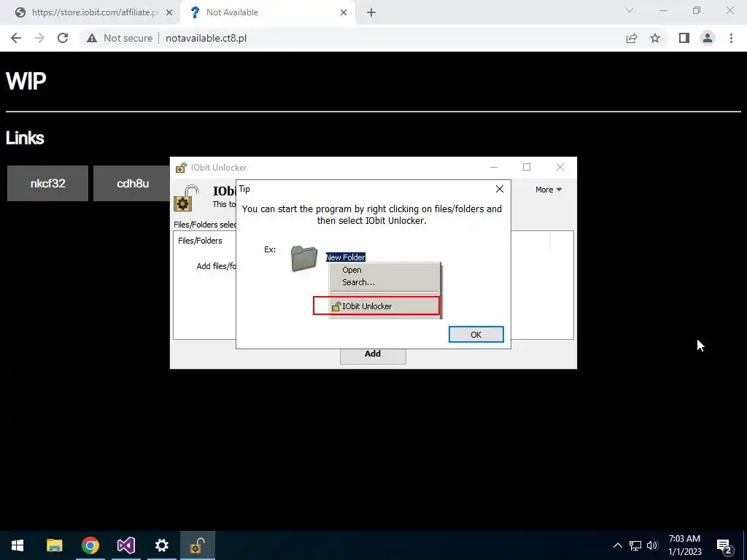This screenshot has width=747, height=560.
Task: Open Settings gear on taskbar
Action: [161, 545]
